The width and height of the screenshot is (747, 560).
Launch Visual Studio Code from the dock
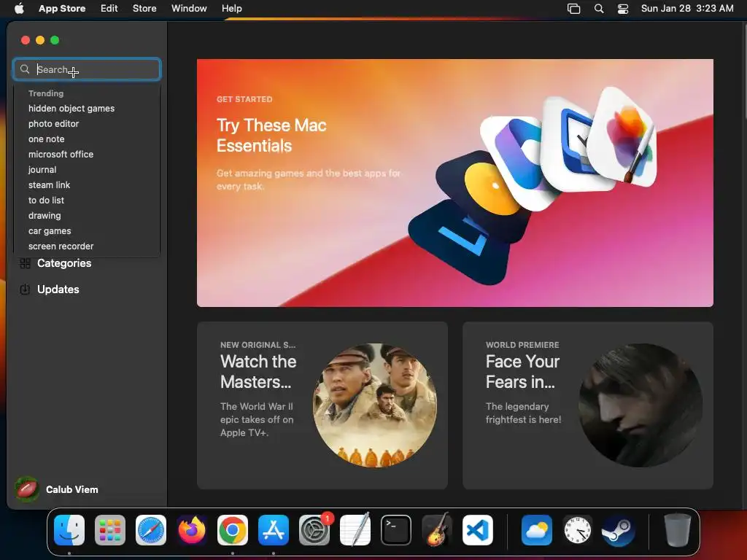click(x=478, y=530)
